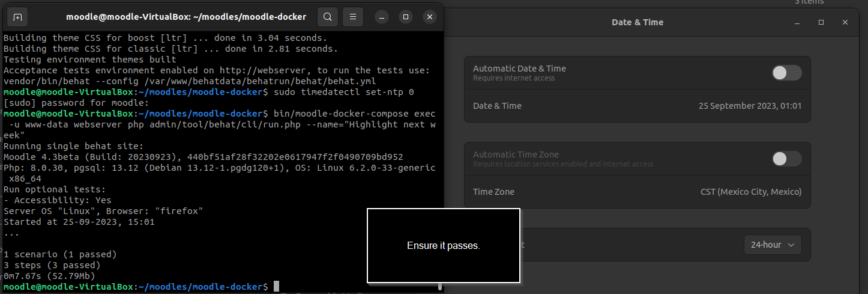The width and height of the screenshot is (868, 294).
Task: Maximize the terminal window
Action: click(406, 17)
